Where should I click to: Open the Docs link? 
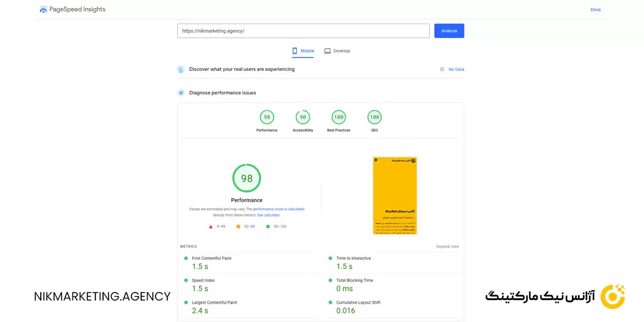click(595, 10)
